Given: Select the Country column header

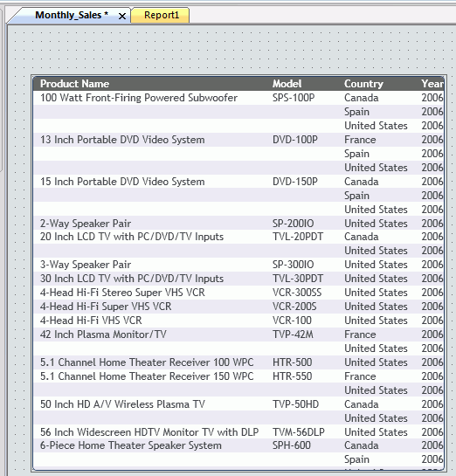Looking at the screenshot, I should coord(363,84).
